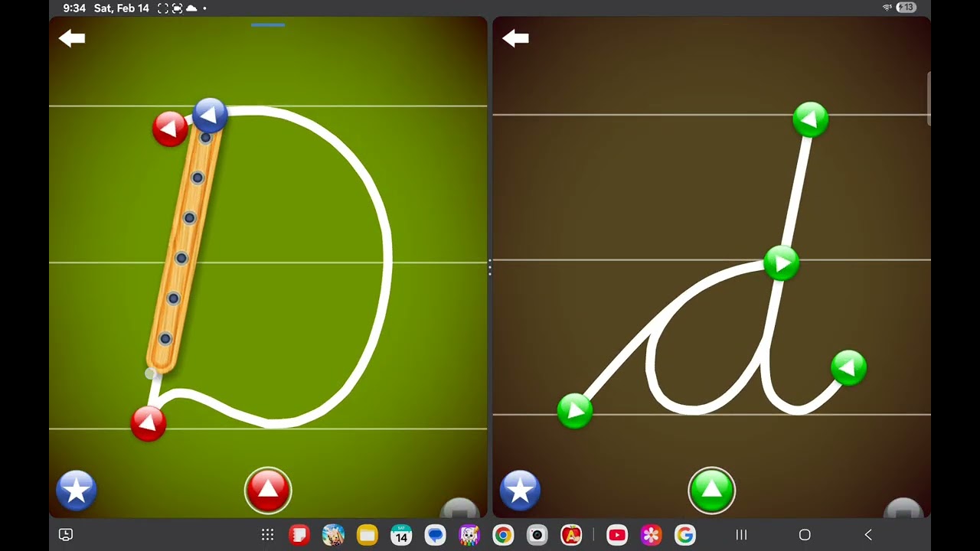Launch Google app from the taskbar
This screenshot has height=551, width=980.
[x=684, y=535]
